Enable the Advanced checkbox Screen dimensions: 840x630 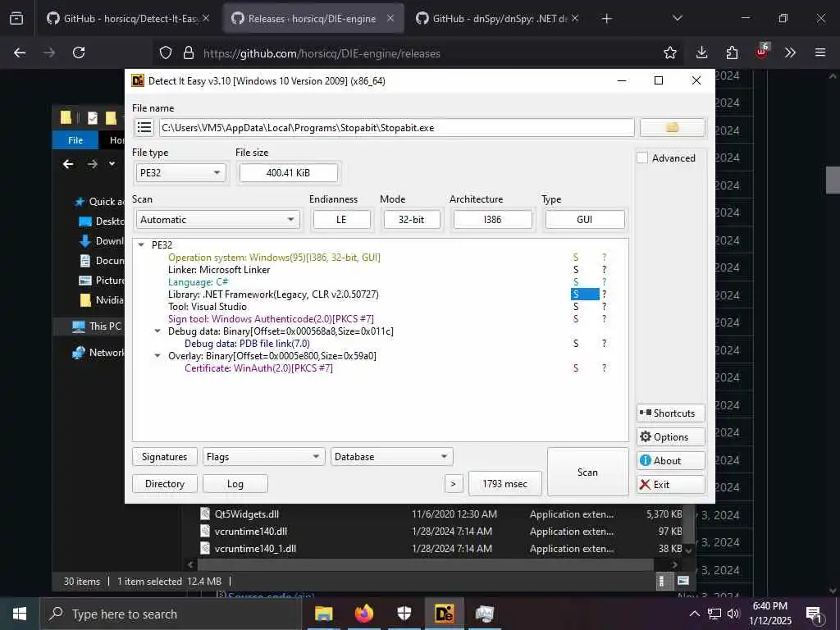pyautogui.click(x=642, y=158)
